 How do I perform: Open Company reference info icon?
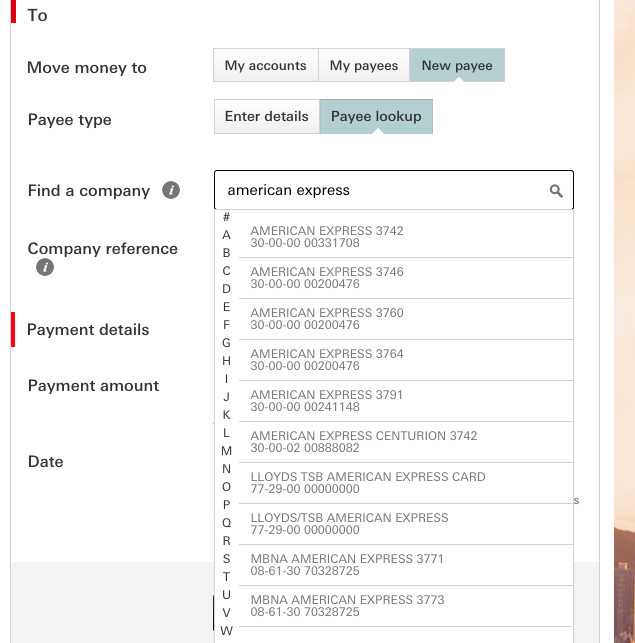tap(45, 267)
